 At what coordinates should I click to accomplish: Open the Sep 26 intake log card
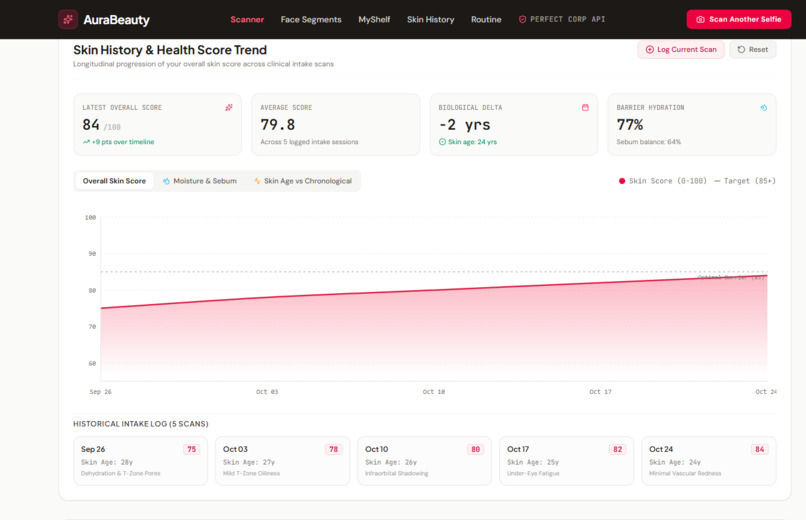pos(140,461)
